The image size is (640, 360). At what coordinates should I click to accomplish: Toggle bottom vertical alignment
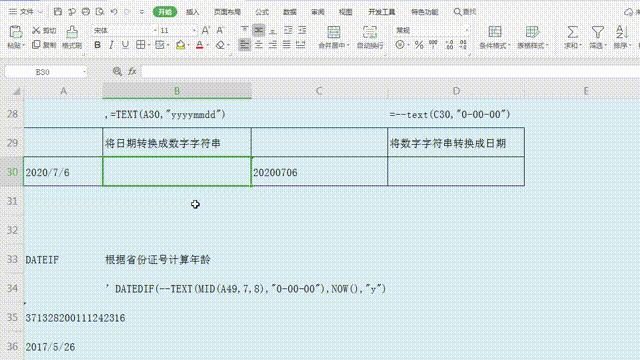coord(273,30)
